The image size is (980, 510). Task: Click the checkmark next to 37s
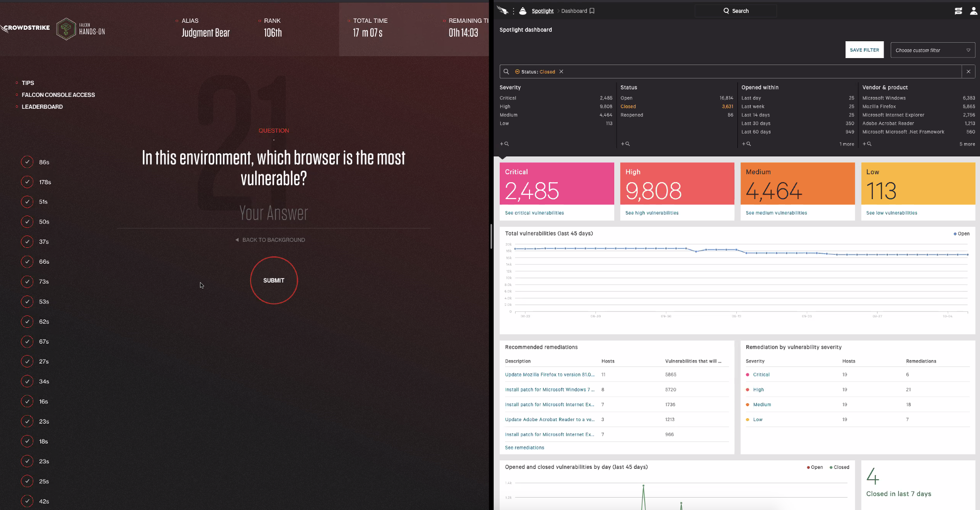coord(27,242)
